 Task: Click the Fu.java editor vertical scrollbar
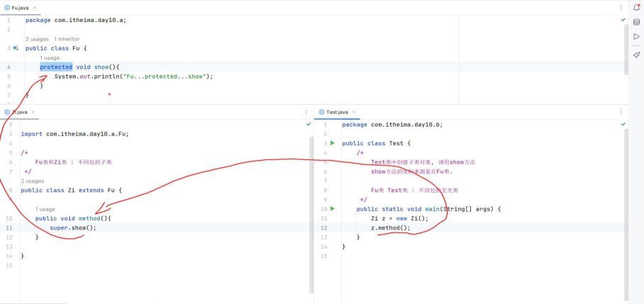pos(626,49)
